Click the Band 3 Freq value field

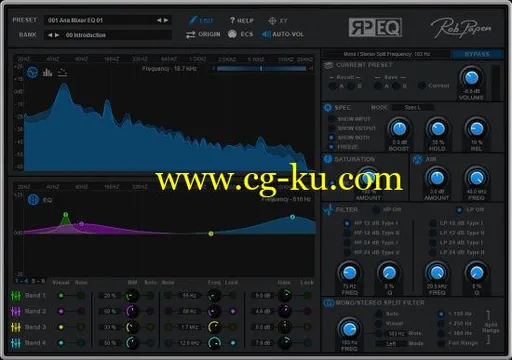189,327
